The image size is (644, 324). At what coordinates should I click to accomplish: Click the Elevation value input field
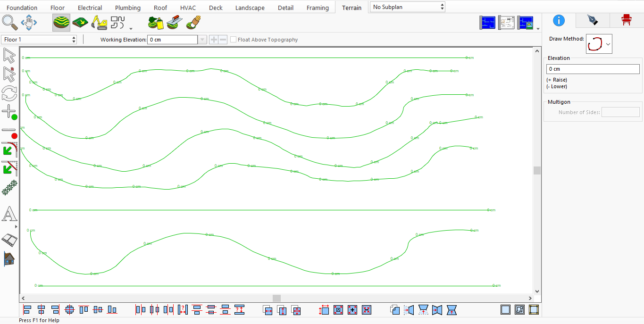(593, 69)
